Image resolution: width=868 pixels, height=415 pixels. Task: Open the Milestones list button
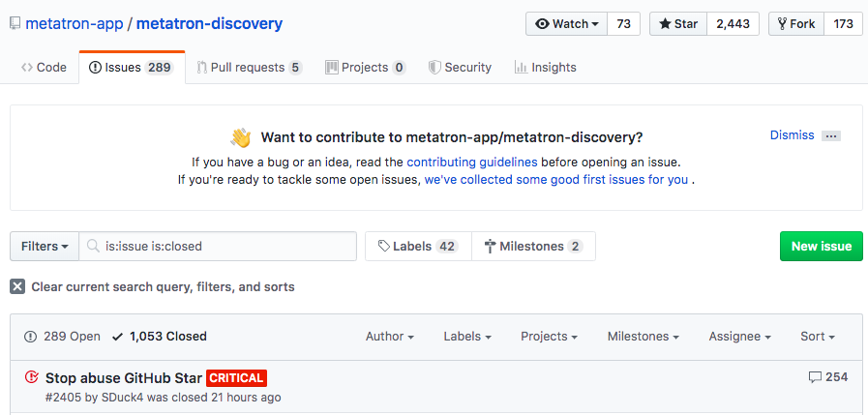click(x=533, y=247)
